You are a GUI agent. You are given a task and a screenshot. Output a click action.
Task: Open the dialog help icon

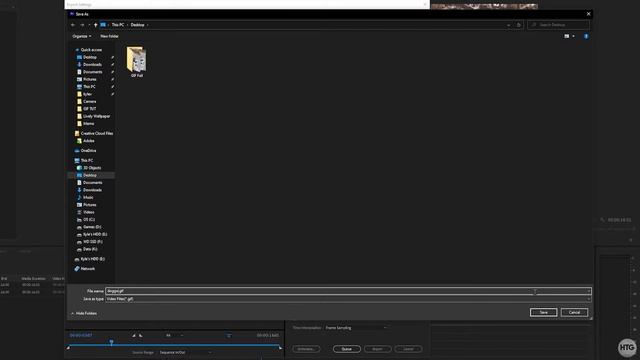(x=586, y=36)
